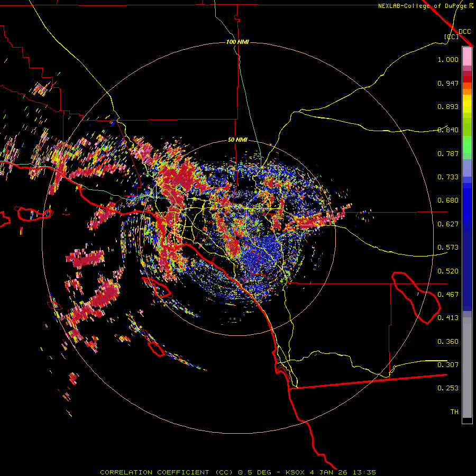
Task: Click the [CC] label above the color bar
Action: point(452,36)
